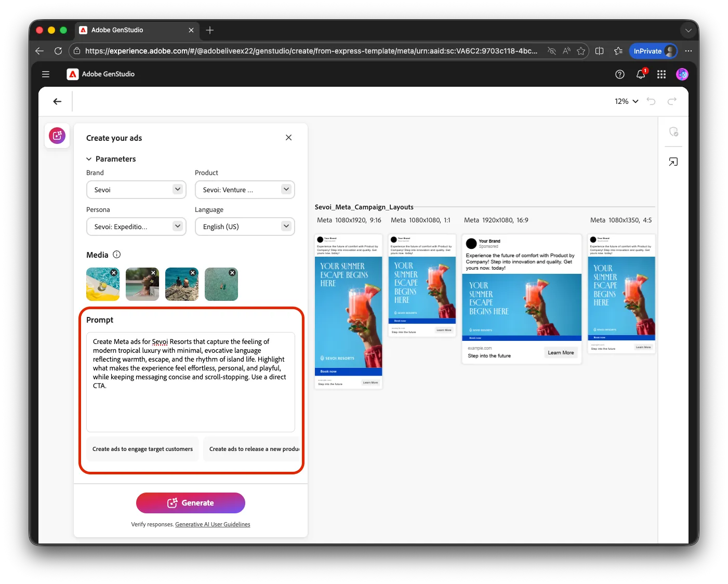Open the Help question mark icon
Screen dimensions: 728x584
[x=619, y=74]
